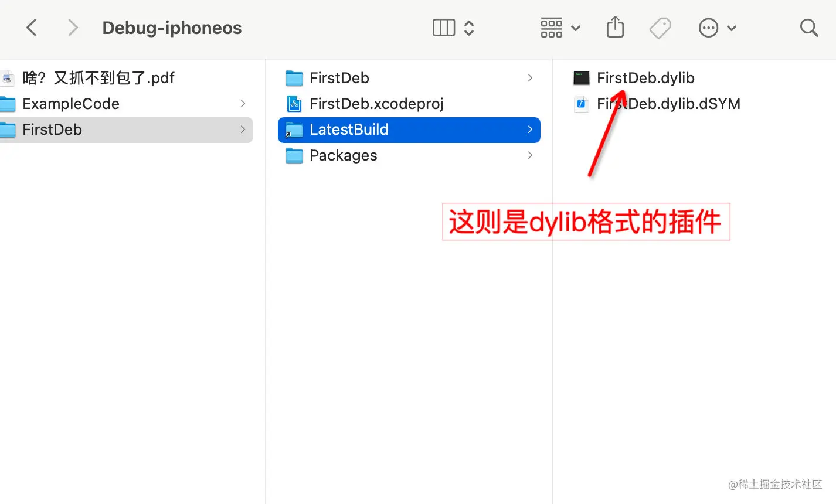This screenshot has width=836, height=504.
Task: Click the dylib terminal-style file icon
Action: pyautogui.click(x=581, y=78)
